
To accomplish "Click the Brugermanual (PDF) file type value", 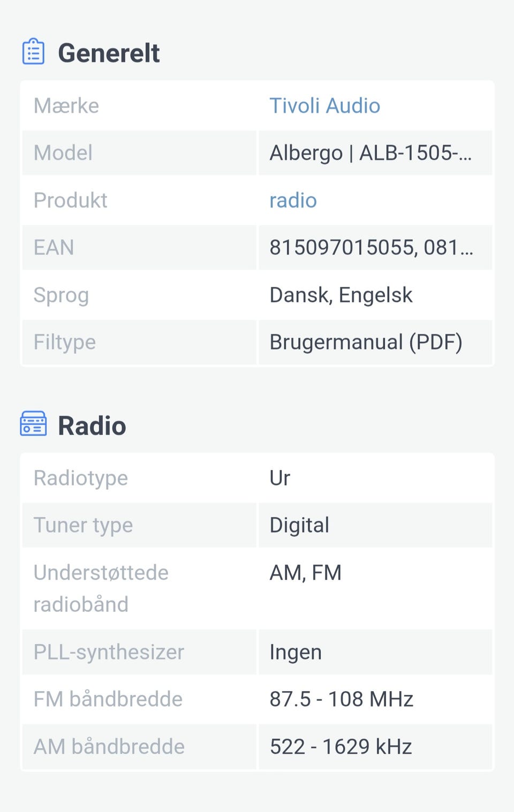I will (x=366, y=342).
